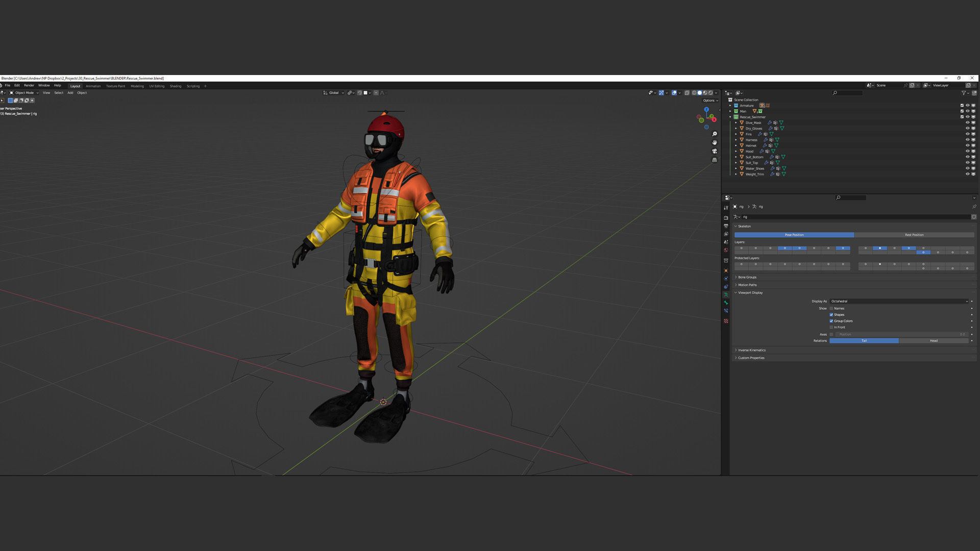
Task: Collapse the Rescue_Swimmer collection tree
Action: click(x=730, y=117)
